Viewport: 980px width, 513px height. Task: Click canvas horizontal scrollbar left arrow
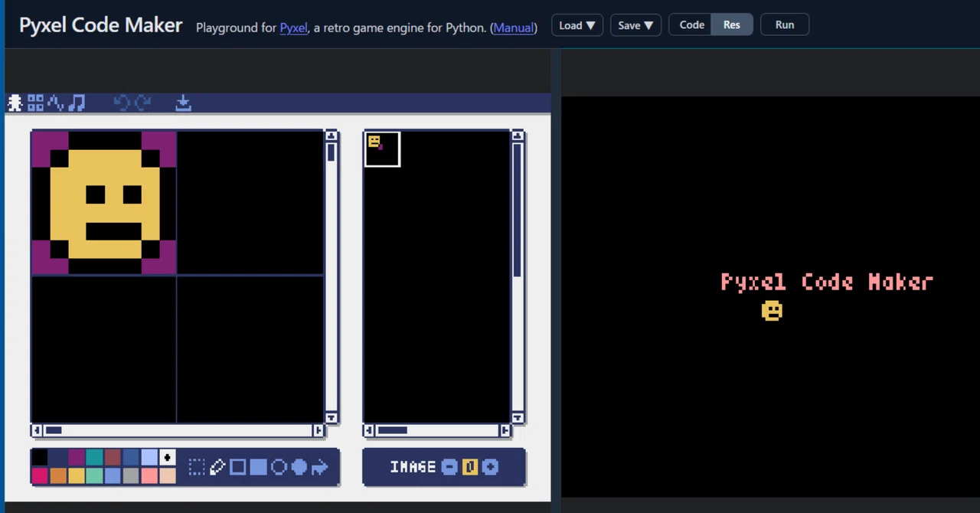click(37, 430)
